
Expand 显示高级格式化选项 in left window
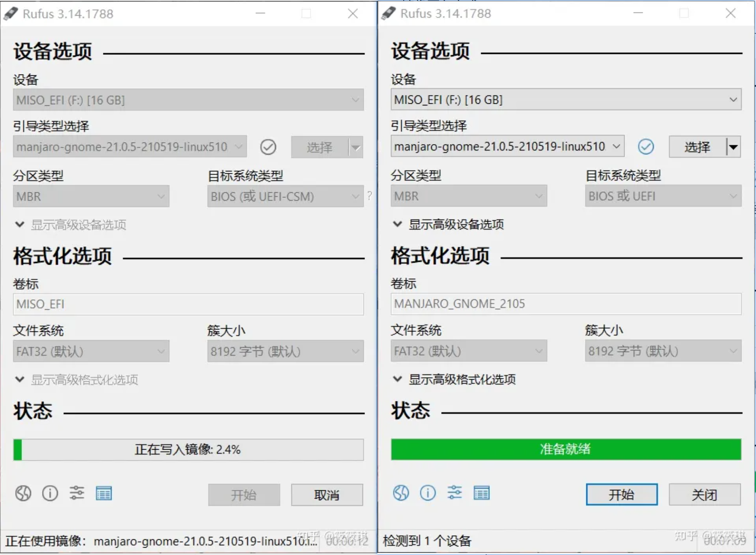pos(77,380)
